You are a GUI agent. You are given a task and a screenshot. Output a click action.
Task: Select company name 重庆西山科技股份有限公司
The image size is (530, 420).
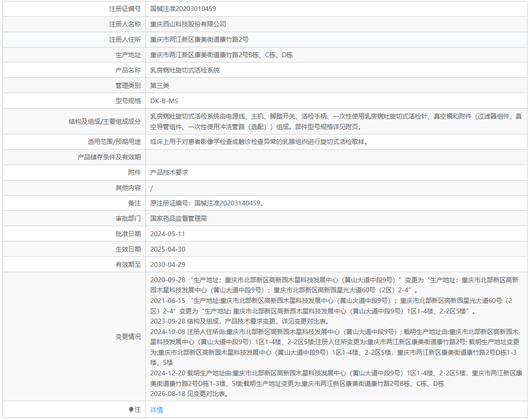click(188, 24)
